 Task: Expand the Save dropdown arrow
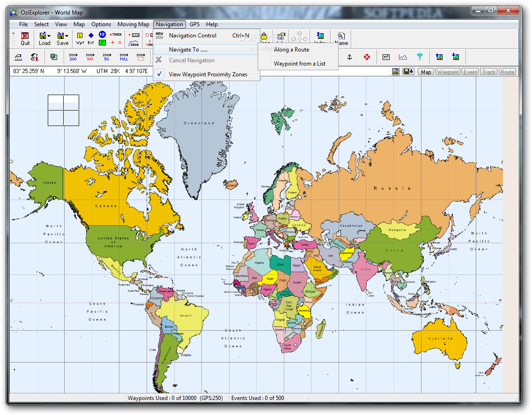67,36
